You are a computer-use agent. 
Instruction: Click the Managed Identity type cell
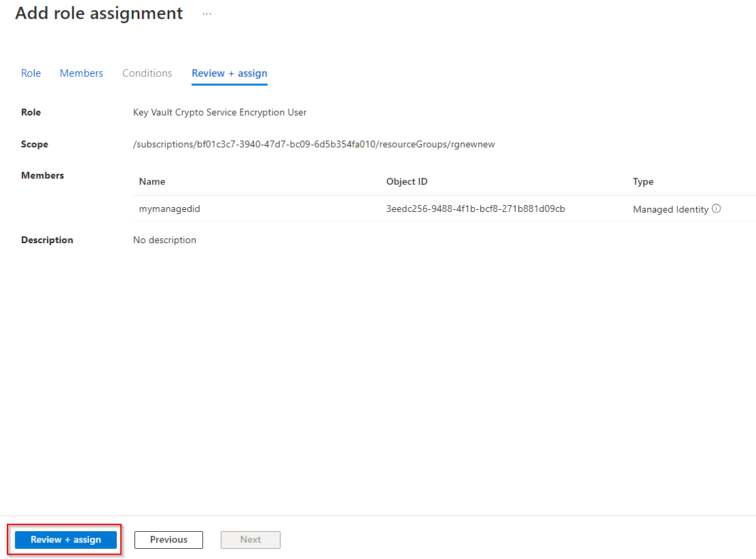670,209
